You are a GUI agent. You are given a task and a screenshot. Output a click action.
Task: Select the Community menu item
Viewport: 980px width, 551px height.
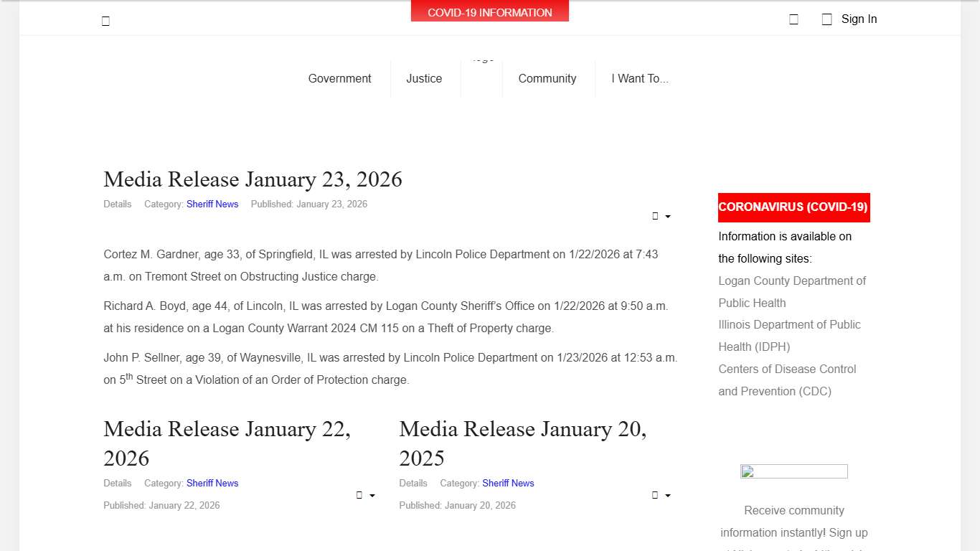coord(547,78)
